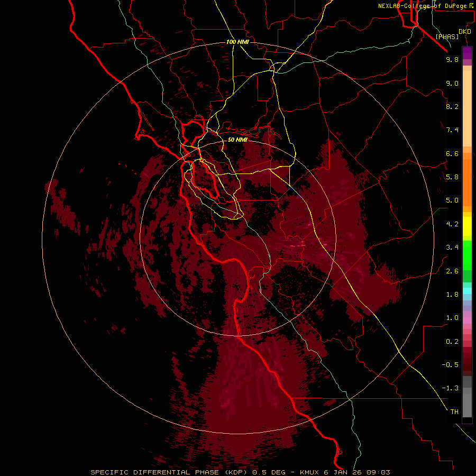The height and width of the screenshot is (476, 476).
Task: Click the 1.0 scale label
Action: (x=452, y=318)
